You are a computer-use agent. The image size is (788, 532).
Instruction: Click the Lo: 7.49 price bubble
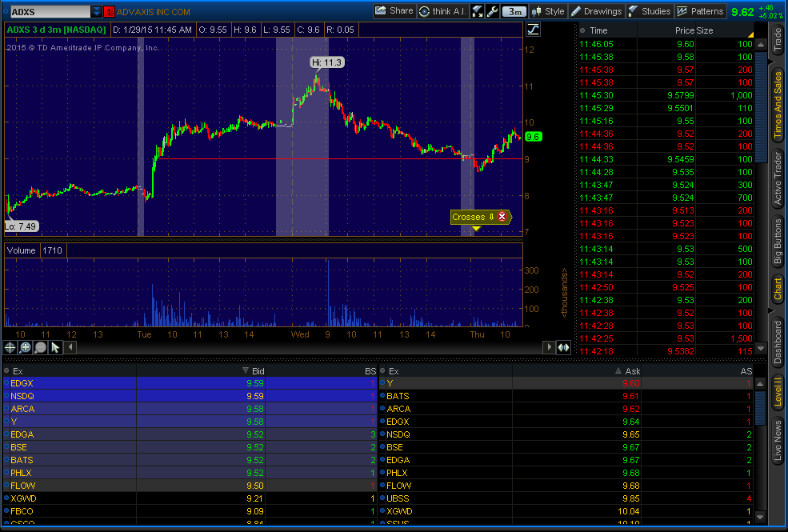[21, 226]
